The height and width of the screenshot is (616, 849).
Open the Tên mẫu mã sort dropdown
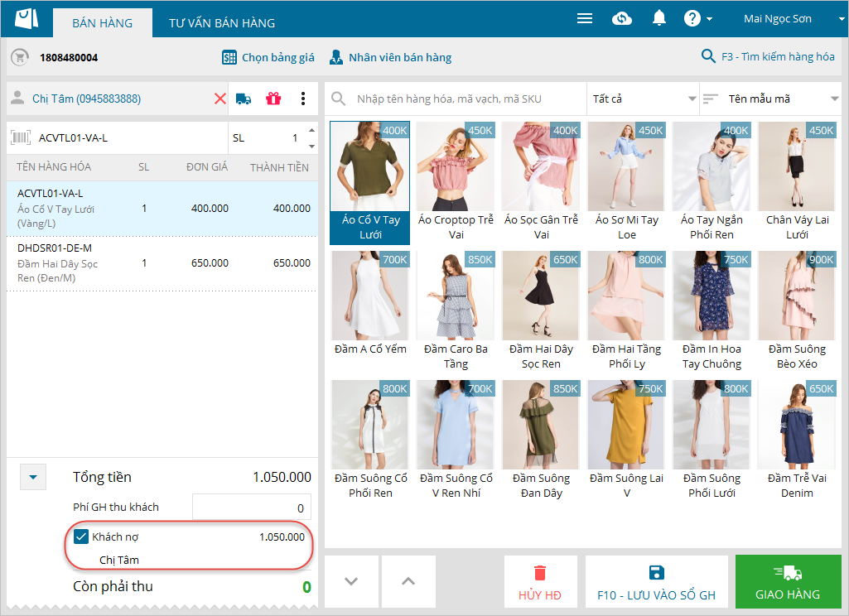(x=770, y=99)
